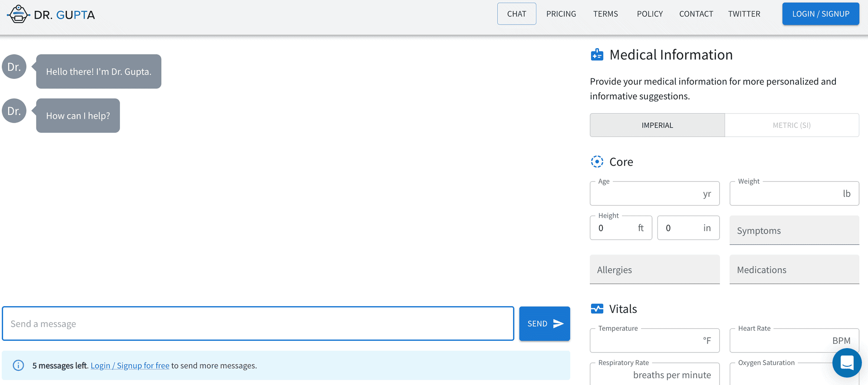This screenshot has height=385, width=868.
Task: Click the Height inches field
Action: click(688, 228)
